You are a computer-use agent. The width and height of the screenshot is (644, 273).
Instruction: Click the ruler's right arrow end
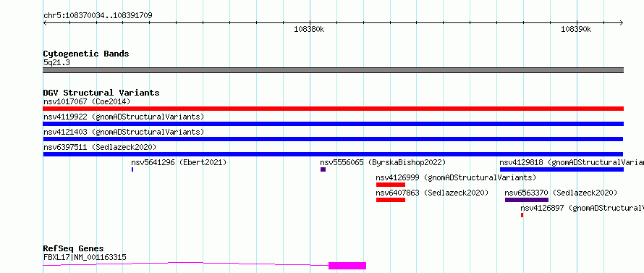tap(621, 22)
